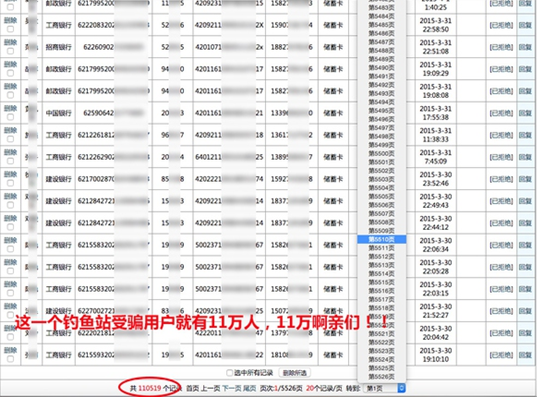
Task: Click the 上一页 previous page link
Action: click(211, 388)
